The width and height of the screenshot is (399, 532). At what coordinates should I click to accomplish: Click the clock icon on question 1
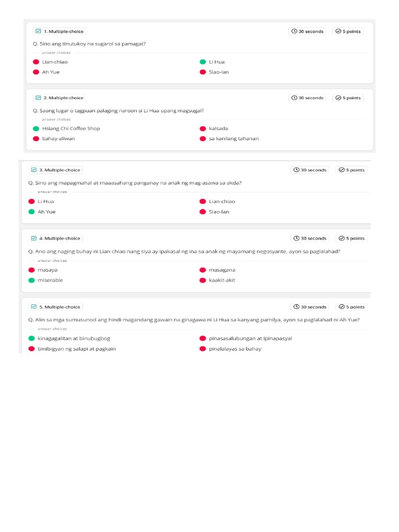295,31
